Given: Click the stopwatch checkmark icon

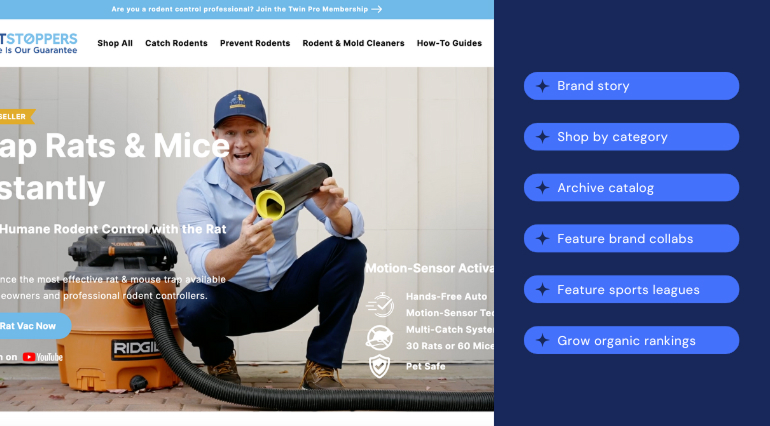Looking at the screenshot, I should click(380, 305).
